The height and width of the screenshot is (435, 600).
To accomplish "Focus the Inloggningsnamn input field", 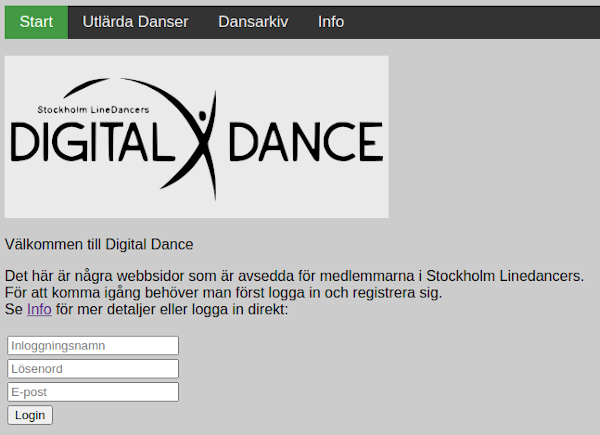I will [x=93, y=345].
